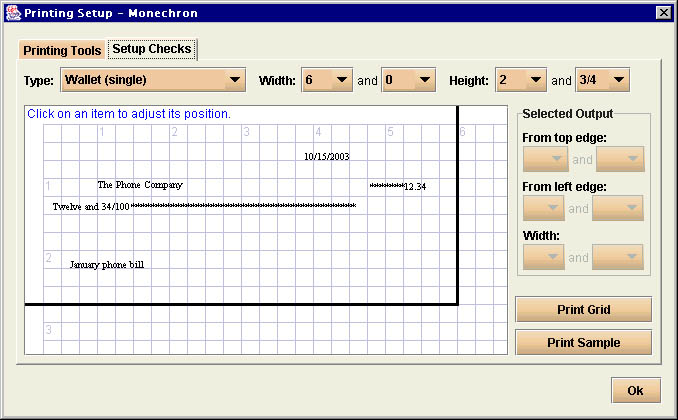Confirm with the Ok button

pyautogui.click(x=635, y=390)
